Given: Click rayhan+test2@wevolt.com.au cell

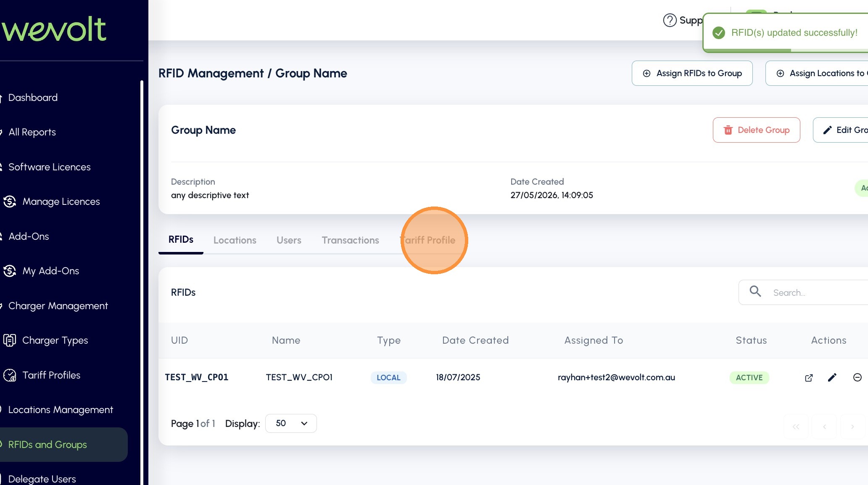Looking at the screenshot, I should (x=616, y=377).
